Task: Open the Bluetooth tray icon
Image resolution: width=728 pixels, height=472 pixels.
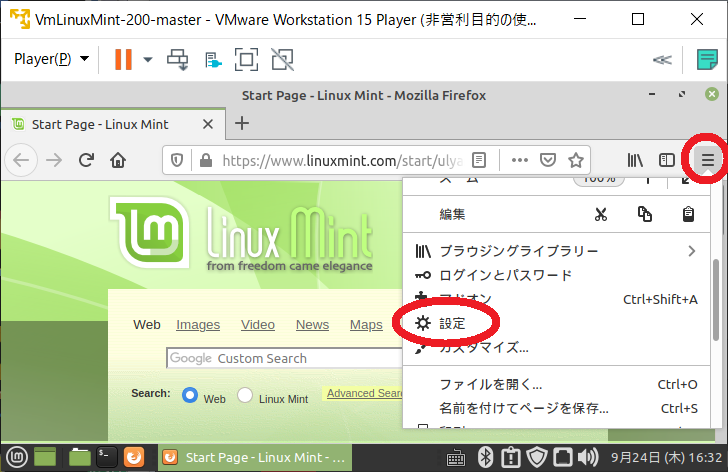Action: (x=485, y=458)
